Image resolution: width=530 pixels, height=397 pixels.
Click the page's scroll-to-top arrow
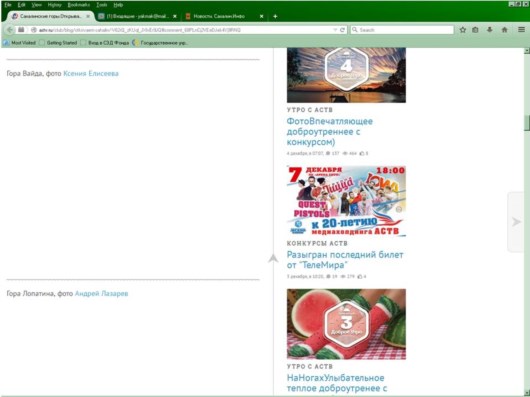[x=273, y=259]
